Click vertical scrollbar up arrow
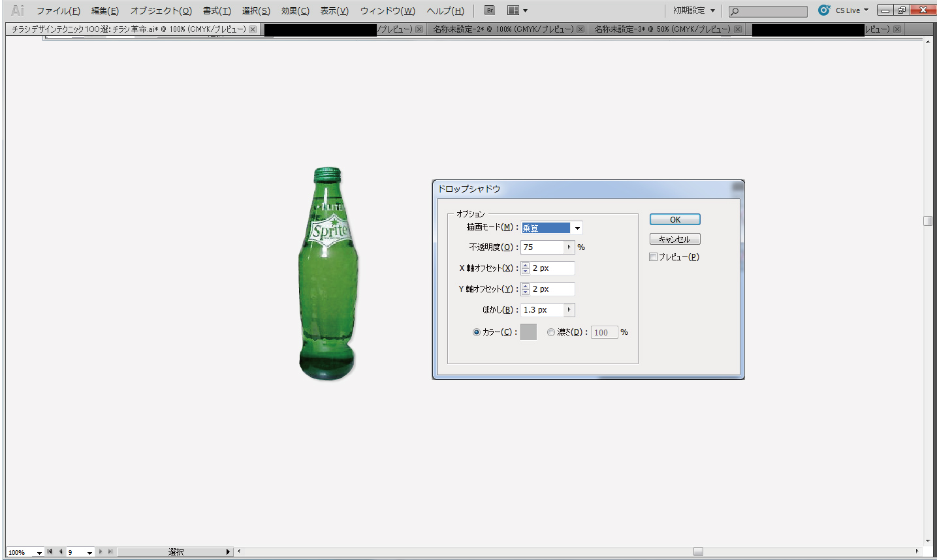The image size is (937, 560). click(x=928, y=41)
